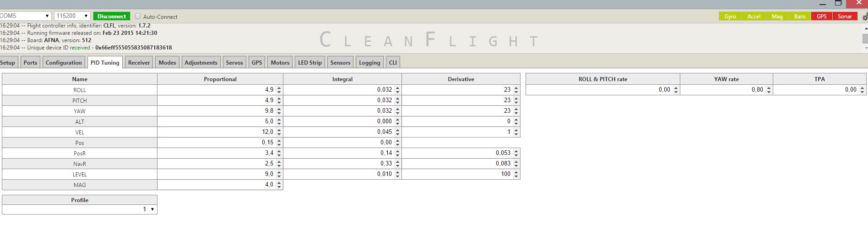868x242 pixels.
Task: Go to the CLI tab
Action: tap(393, 63)
